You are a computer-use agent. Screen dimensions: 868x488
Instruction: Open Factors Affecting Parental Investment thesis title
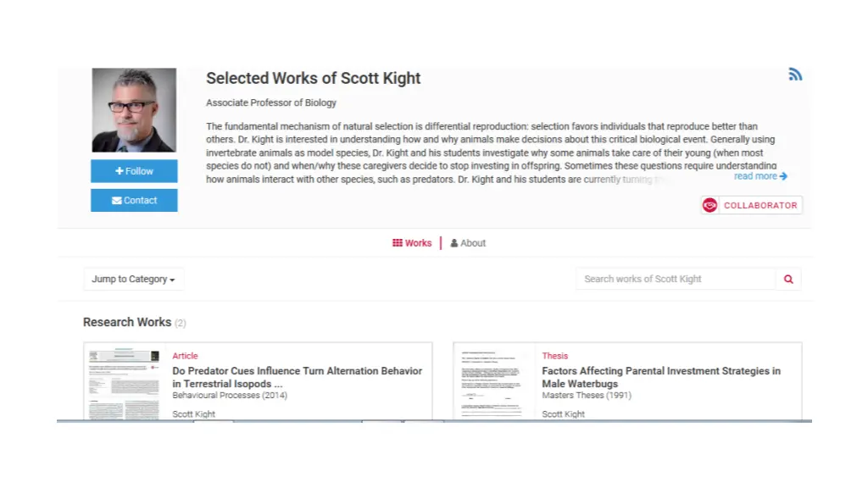pyautogui.click(x=661, y=377)
